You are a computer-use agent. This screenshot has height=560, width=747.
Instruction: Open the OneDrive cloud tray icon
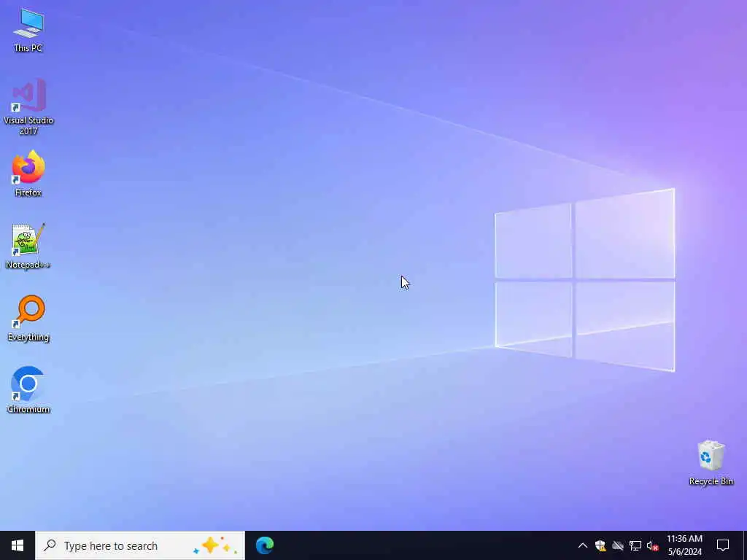[x=618, y=545]
